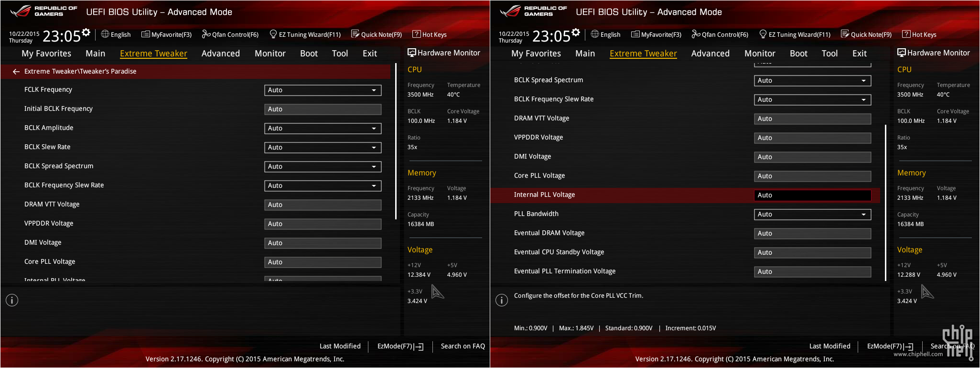Click Last Modified in left window
The image size is (980, 368).
340,346
